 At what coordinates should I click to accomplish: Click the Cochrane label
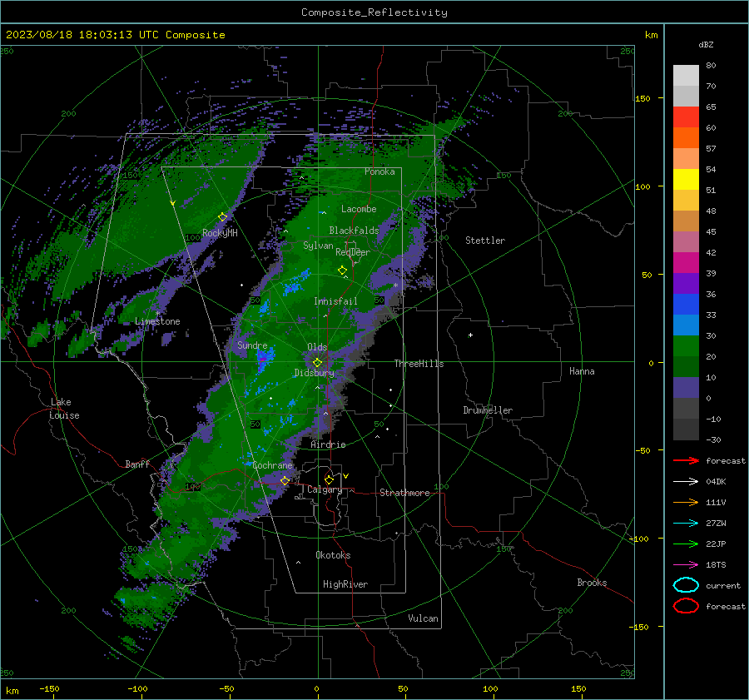[x=272, y=465]
